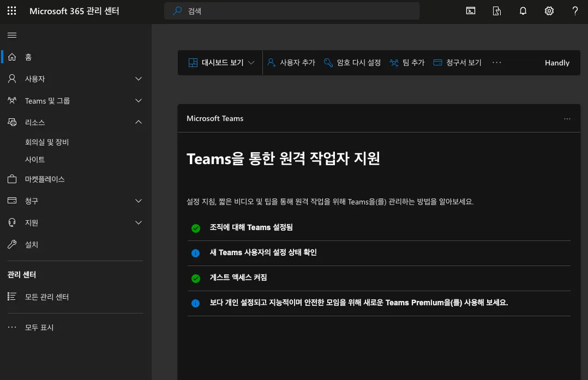Click 암호 다시 설정 button
The image size is (588, 380).
[352, 63]
